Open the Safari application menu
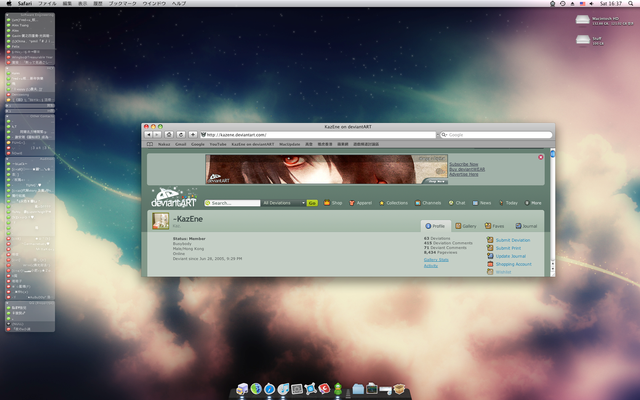The width and height of the screenshot is (640, 400). 25,3
